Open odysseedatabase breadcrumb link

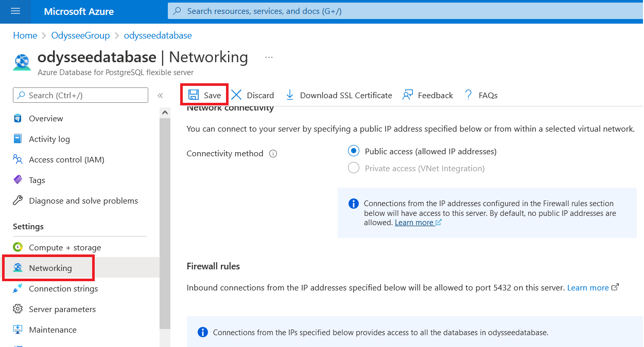coord(158,35)
